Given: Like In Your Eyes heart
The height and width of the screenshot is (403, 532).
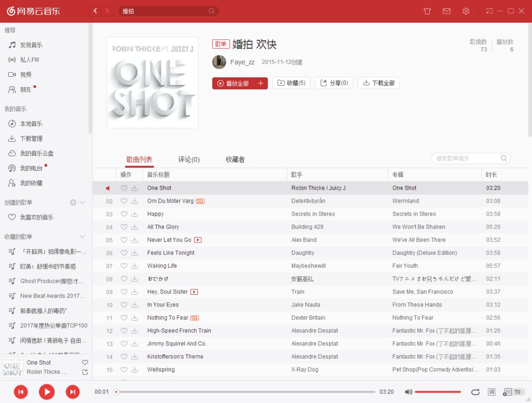Looking at the screenshot, I should click(x=124, y=304).
